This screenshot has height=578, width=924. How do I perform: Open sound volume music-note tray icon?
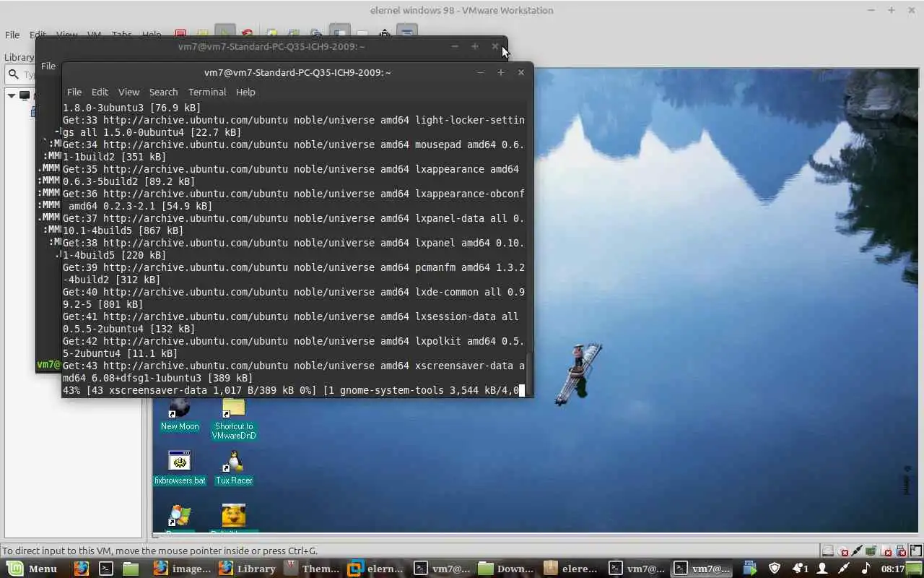(x=866, y=569)
